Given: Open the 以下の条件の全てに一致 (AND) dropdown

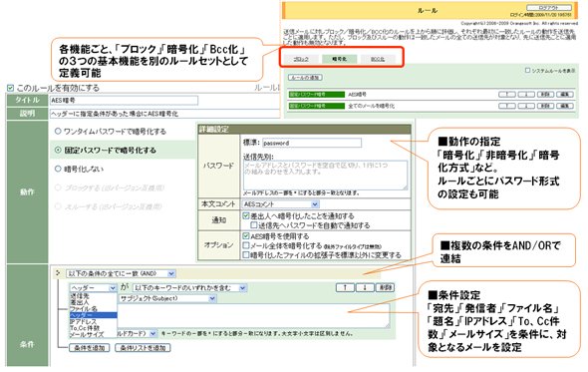Looking at the screenshot, I should pos(121,273).
